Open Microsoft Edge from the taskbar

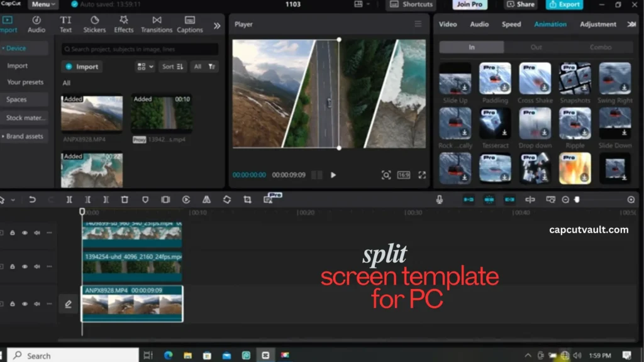169,356
